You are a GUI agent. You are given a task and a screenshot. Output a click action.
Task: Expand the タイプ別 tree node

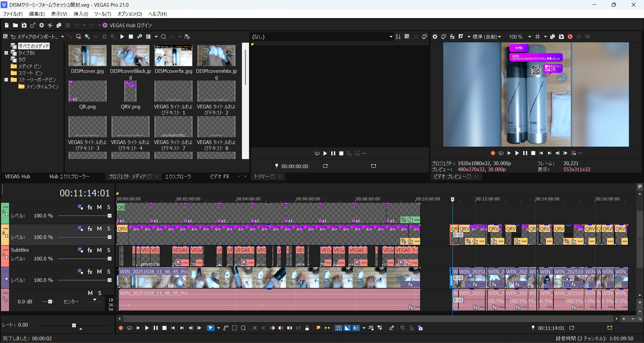click(x=6, y=53)
